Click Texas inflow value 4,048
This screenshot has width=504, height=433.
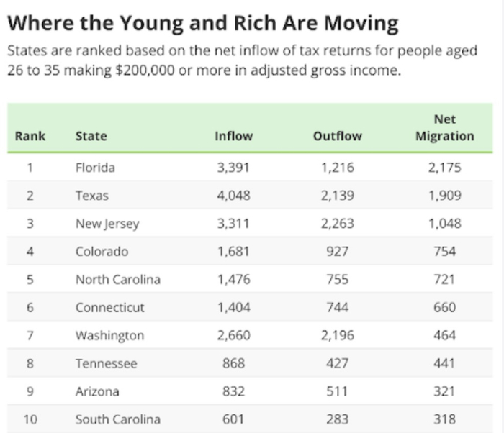233,196
